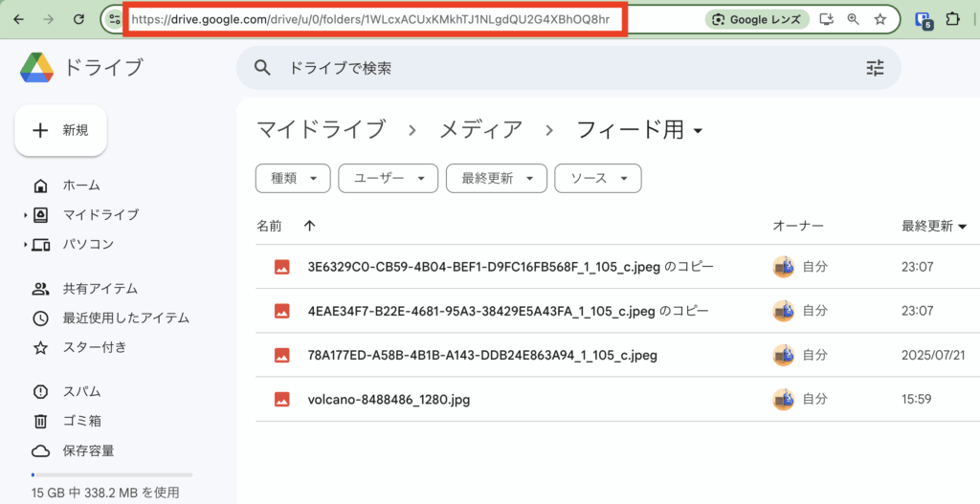Click image icon of volcano-8488486_1280.jpg
This screenshot has height=504, width=980.
[x=282, y=400]
